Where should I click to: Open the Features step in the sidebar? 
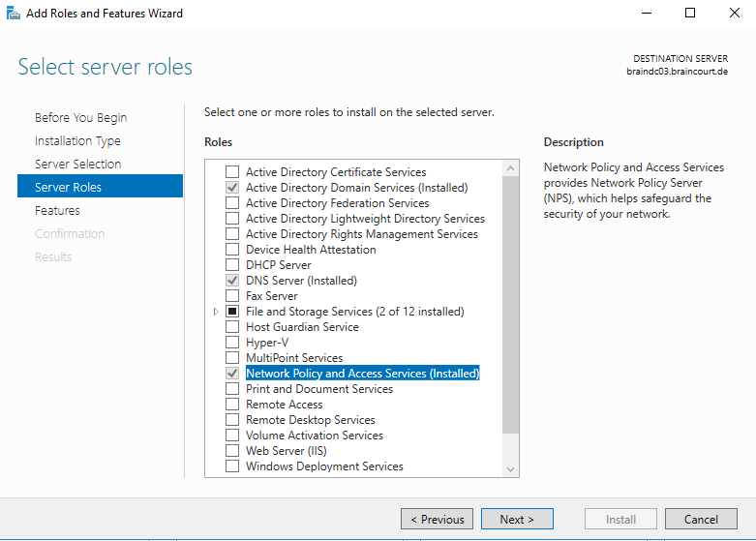click(x=57, y=211)
